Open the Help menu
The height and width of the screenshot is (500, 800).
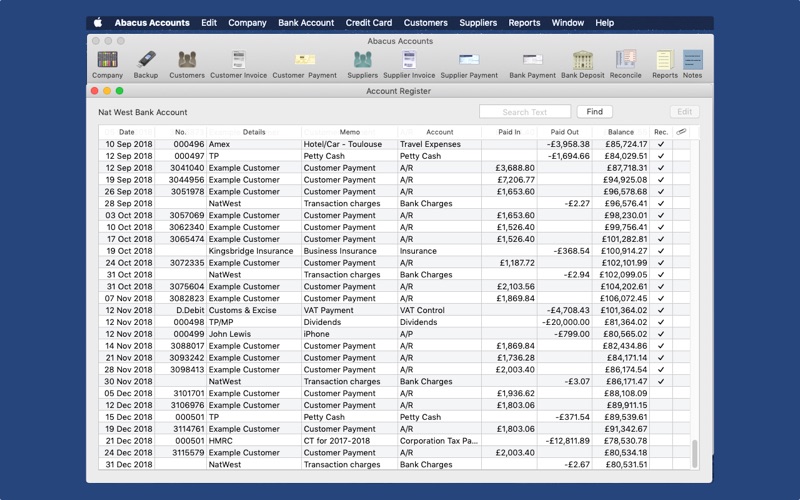[x=605, y=23]
